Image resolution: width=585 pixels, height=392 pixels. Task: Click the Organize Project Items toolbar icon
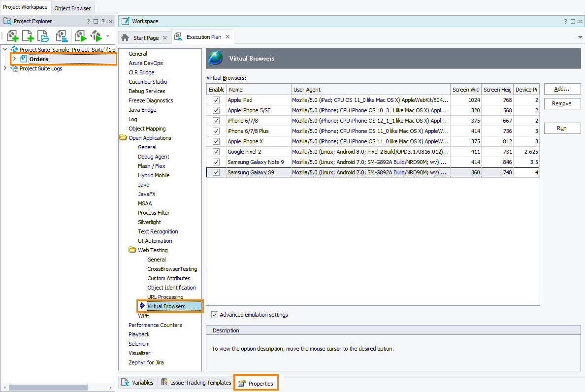click(x=61, y=36)
